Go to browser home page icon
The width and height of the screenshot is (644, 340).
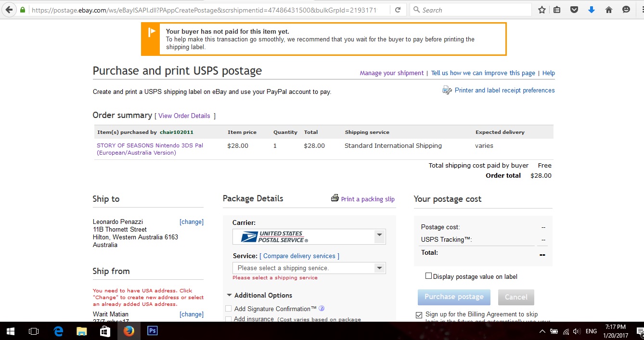(608, 10)
